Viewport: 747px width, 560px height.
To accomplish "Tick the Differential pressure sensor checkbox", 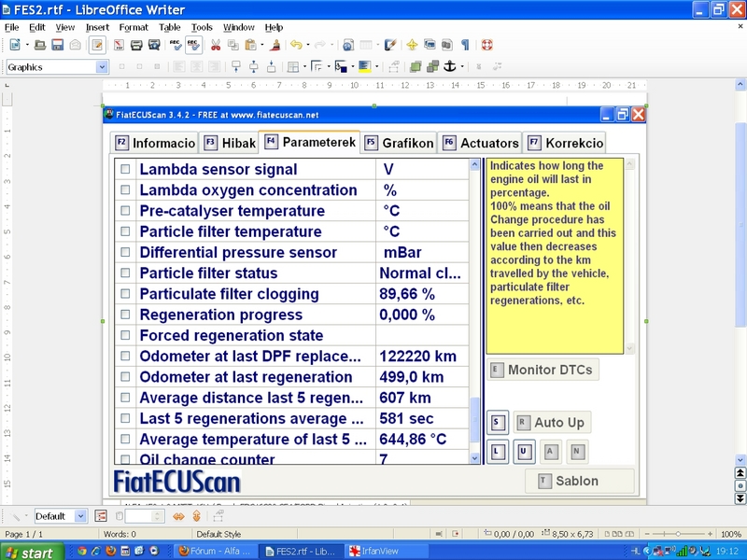I will coord(125,252).
